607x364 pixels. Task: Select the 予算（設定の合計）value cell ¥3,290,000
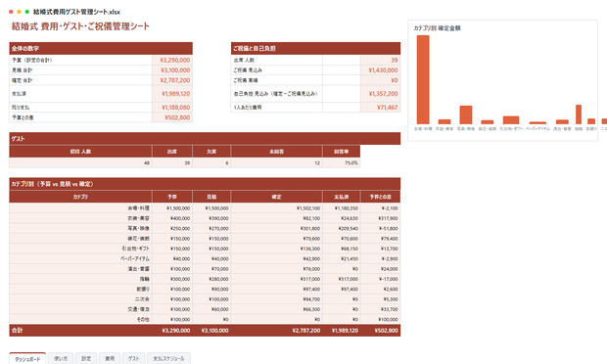172,60
